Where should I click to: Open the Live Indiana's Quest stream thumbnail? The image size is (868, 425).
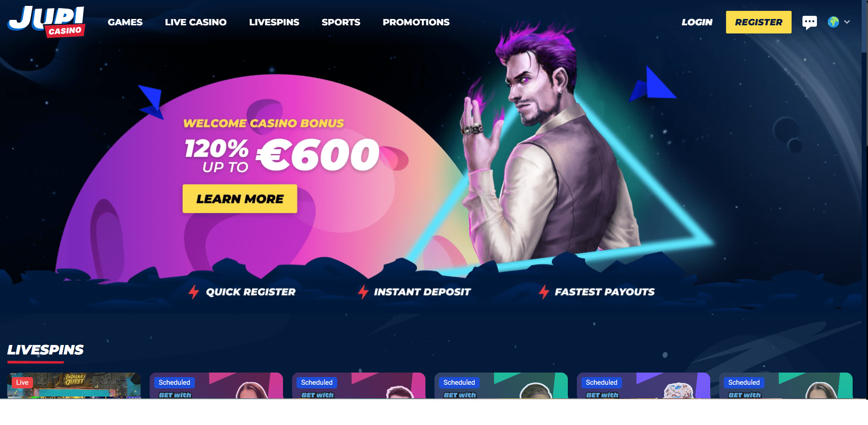pyautogui.click(x=74, y=386)
